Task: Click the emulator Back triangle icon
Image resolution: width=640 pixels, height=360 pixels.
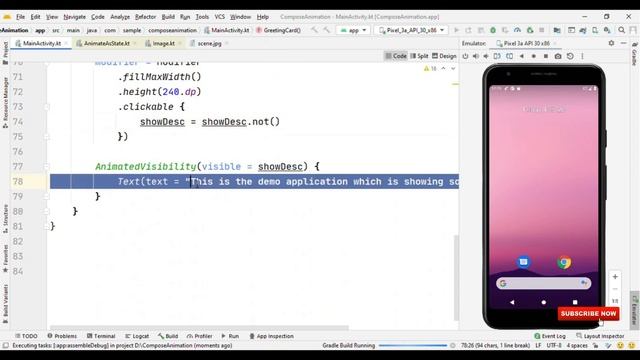Action: point(522,56)
